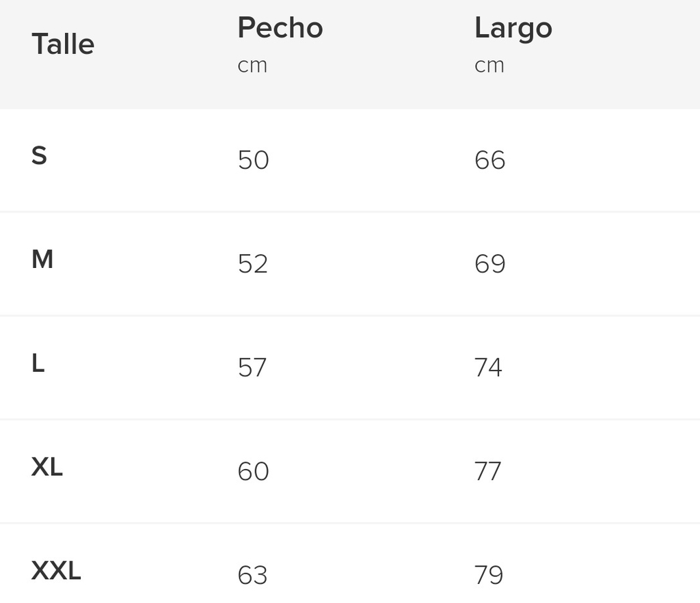Click the Largo value 79

point(489,575)
